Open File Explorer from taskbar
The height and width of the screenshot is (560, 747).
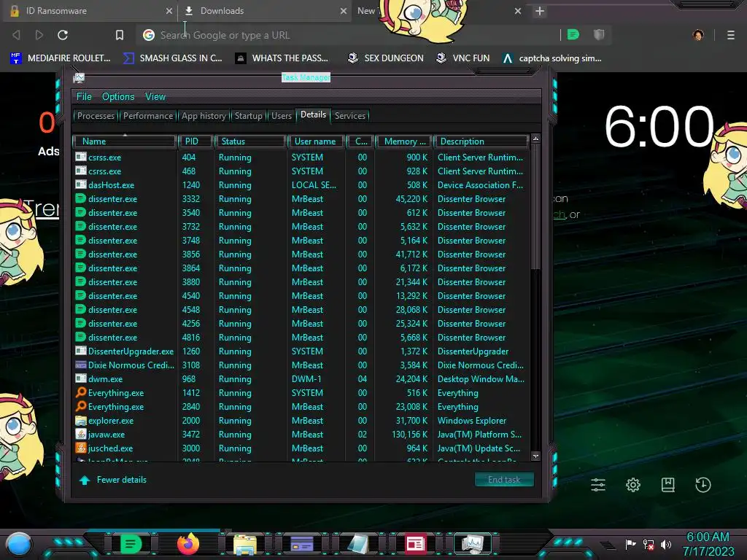[245, 544]
